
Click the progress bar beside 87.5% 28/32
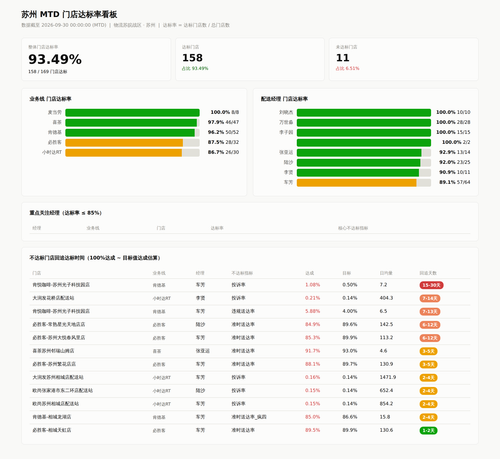tap(132, 143)
